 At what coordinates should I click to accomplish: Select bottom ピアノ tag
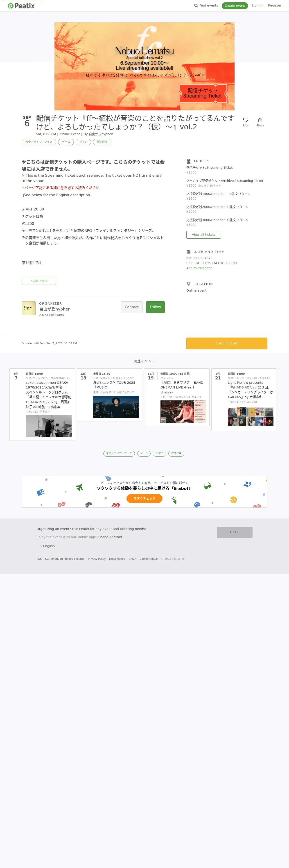click(x=160, y=454)
